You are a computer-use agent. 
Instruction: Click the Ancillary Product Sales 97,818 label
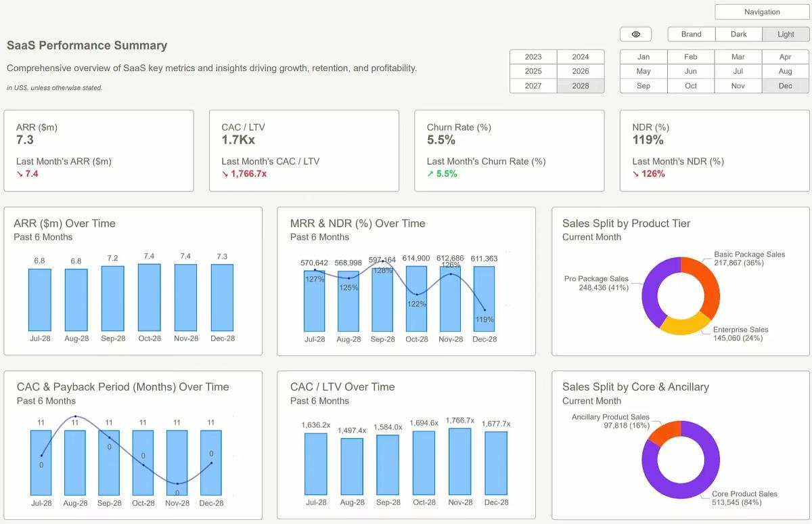pyautogui.click(x=610, y=421)
